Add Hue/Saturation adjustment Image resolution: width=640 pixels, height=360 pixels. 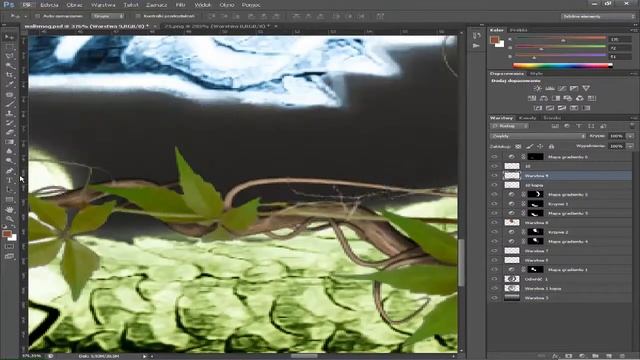[x=532, y=98]
